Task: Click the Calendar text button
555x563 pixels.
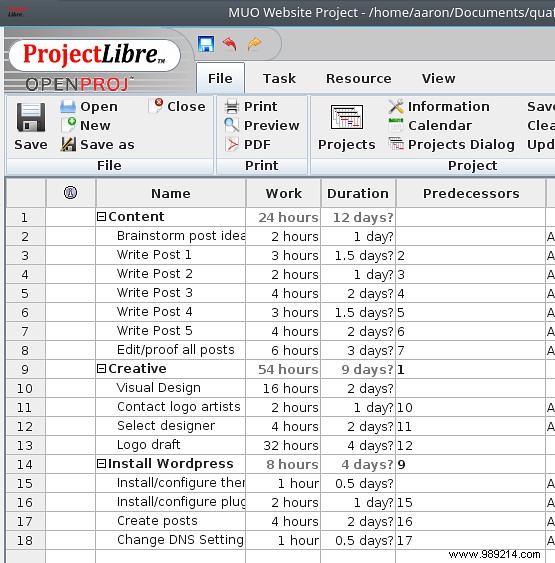Action: 440,125
